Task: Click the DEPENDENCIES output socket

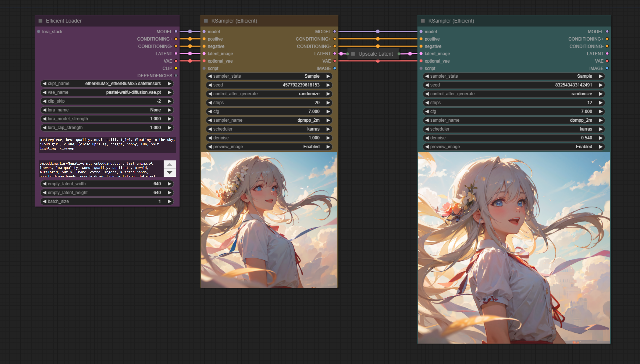Action: point(176,75)
